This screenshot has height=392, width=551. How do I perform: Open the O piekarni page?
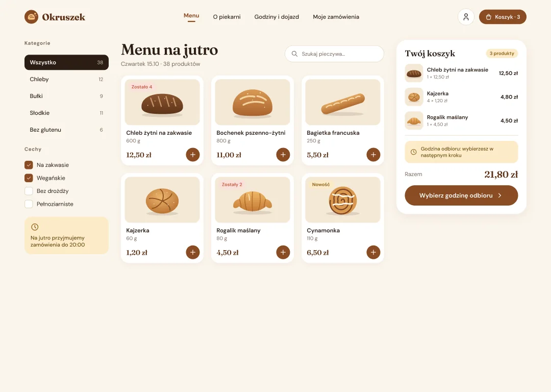[227, 17]
